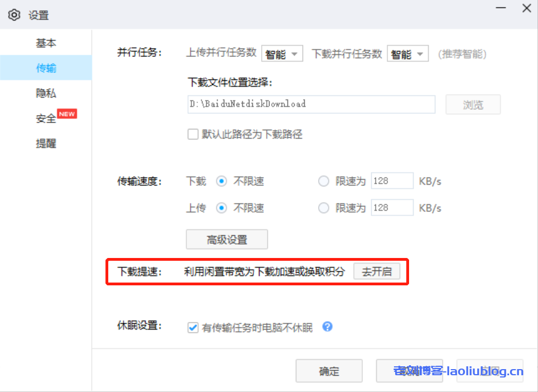This screenshot has height=392, width=538.
Task: Open the 安全 tab marked NEW
Action: click(x=47, y=118)
